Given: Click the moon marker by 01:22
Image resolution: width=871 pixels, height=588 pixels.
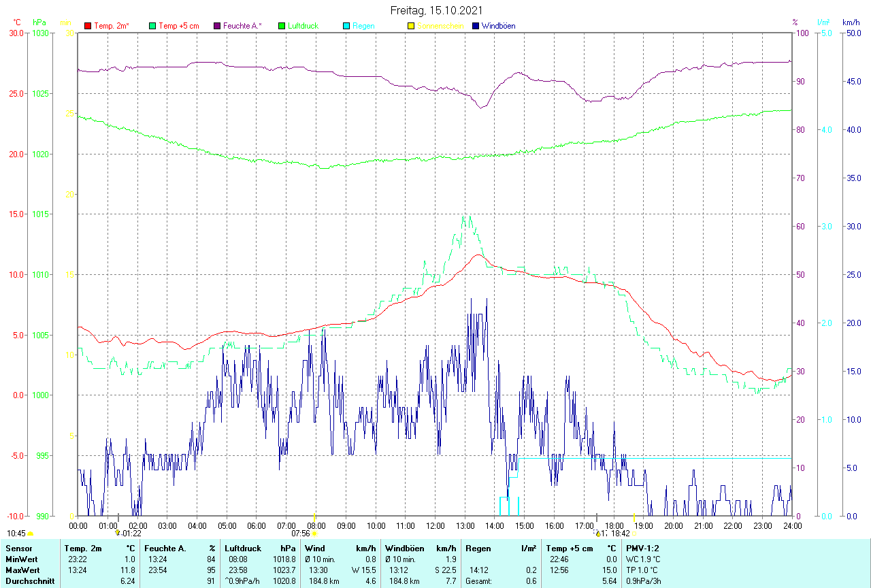Looking at the screenshot, I should point(117,534).
